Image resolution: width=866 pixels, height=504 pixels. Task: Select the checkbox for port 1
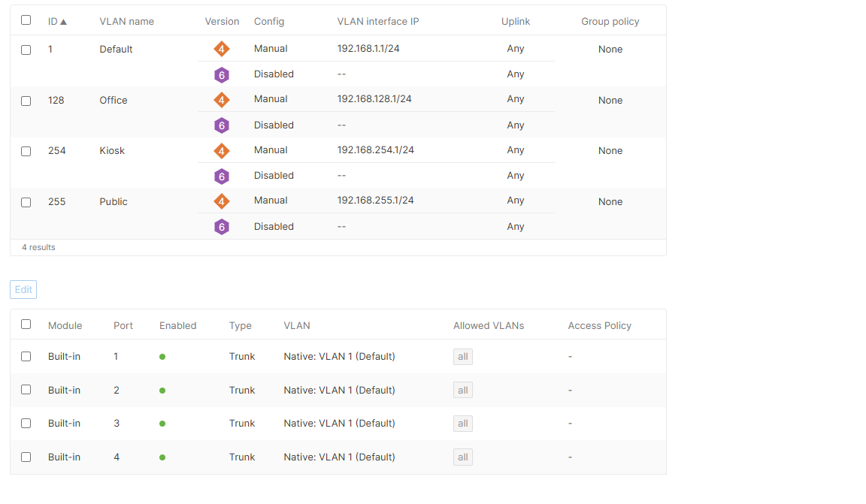point(26,356)
